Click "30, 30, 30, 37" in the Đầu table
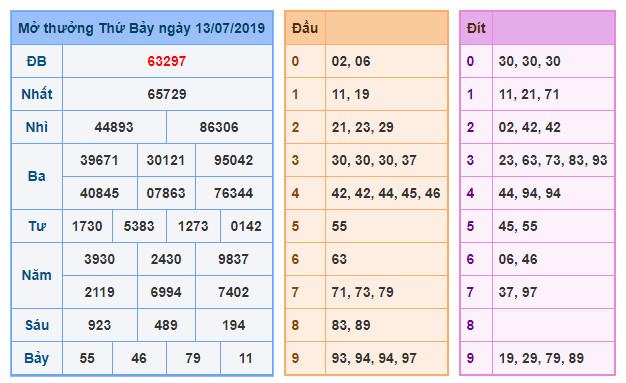This screenshot has height=383, width=626. (x=374, y=160)
